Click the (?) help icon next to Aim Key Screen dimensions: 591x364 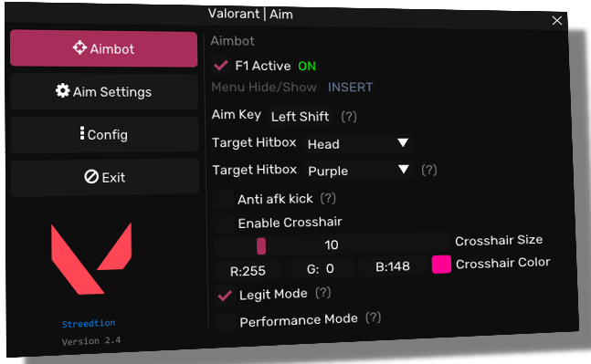349,117
